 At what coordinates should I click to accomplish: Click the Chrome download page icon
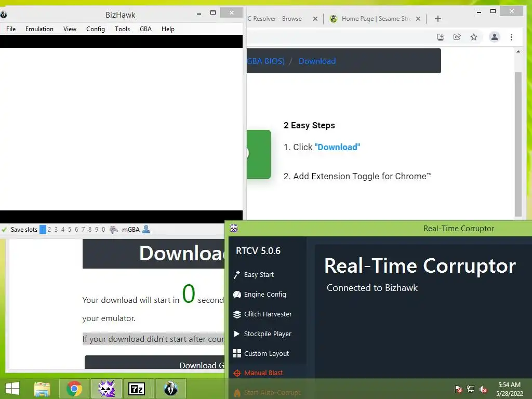pyautogui.click(x=441, y=37)
